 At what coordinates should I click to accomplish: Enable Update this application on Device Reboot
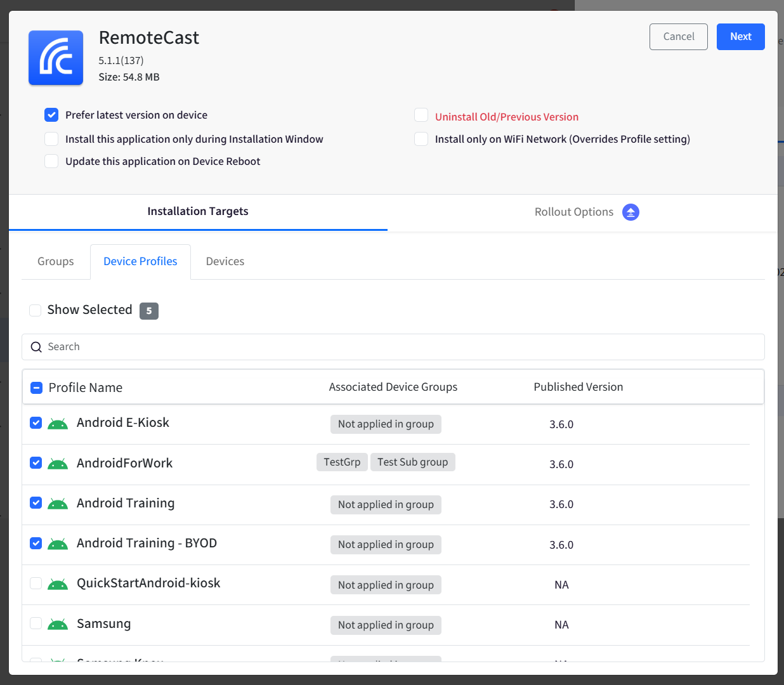pos(51,161)
